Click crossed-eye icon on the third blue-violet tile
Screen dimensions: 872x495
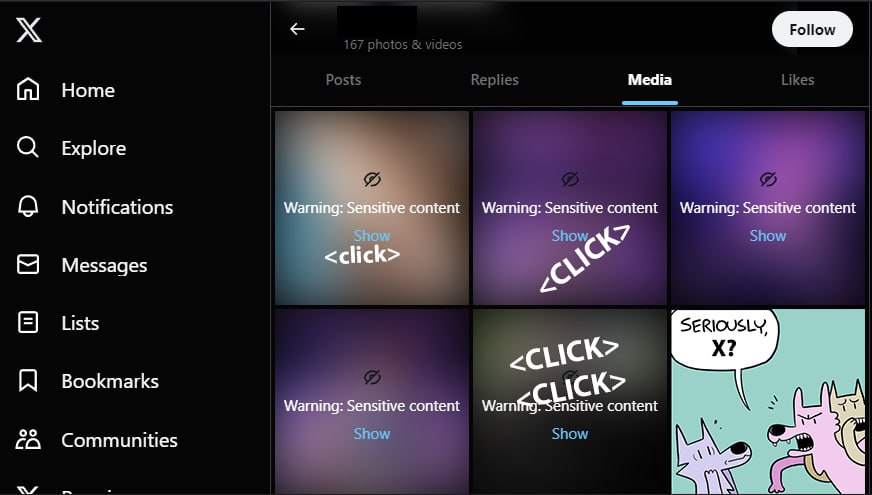[x=768, y=179]
